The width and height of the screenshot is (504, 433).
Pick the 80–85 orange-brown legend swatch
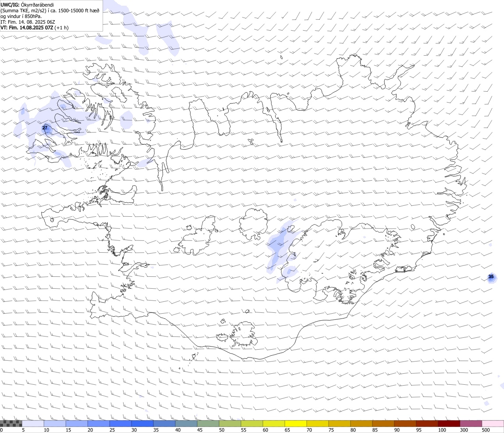pyautogui.click(x=361, y=423)
